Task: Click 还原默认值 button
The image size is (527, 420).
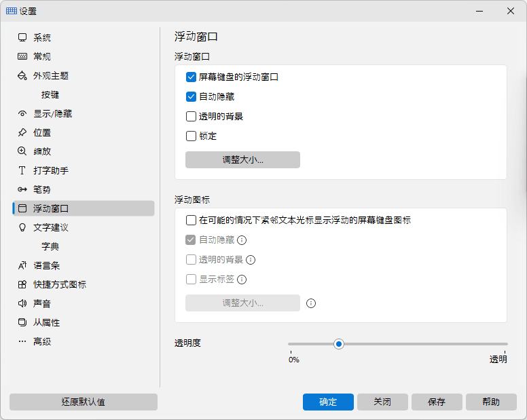Action: point(84,402)
